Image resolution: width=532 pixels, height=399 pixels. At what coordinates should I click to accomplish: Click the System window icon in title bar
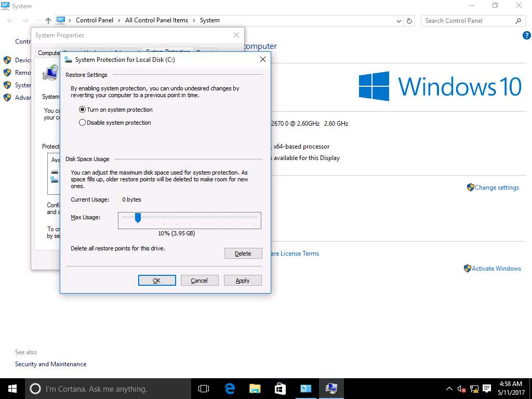[5, 6]
